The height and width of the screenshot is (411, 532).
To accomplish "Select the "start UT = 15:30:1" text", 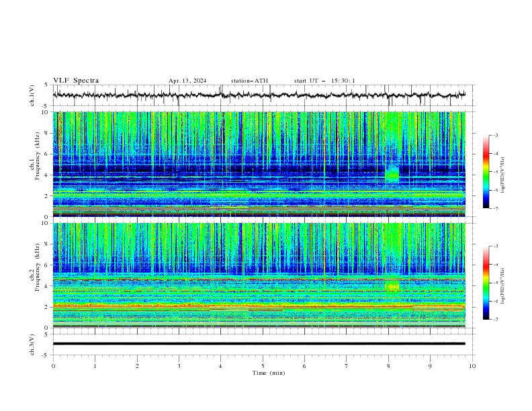I will (x=324, y=81).
